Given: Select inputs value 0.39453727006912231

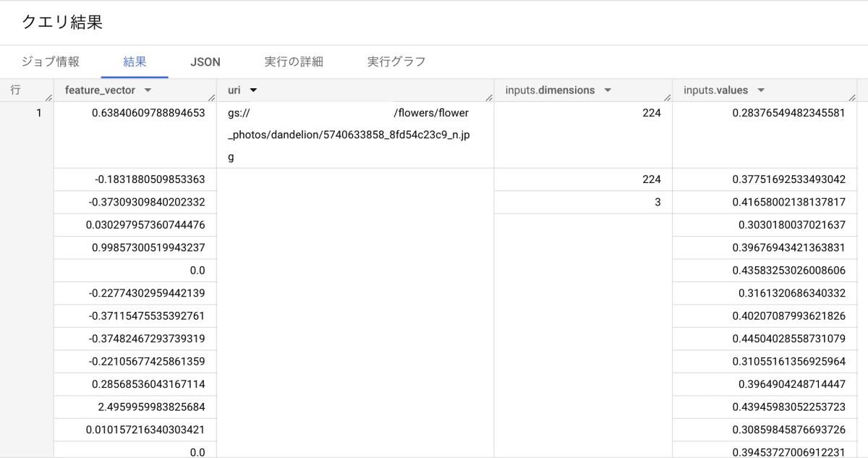Looking at the screenshot, I should pos(765,450).
